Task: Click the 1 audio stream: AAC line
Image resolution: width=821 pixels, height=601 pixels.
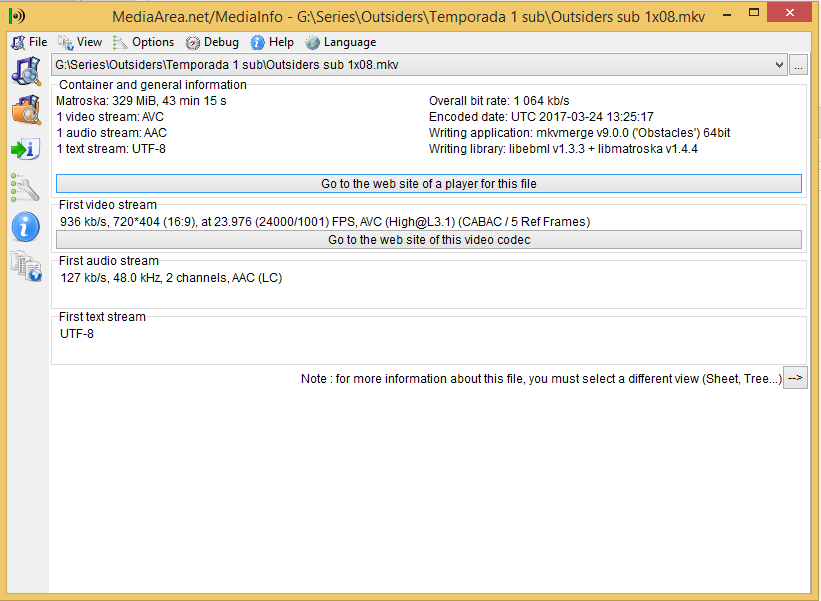Action: tap(112, 133)
